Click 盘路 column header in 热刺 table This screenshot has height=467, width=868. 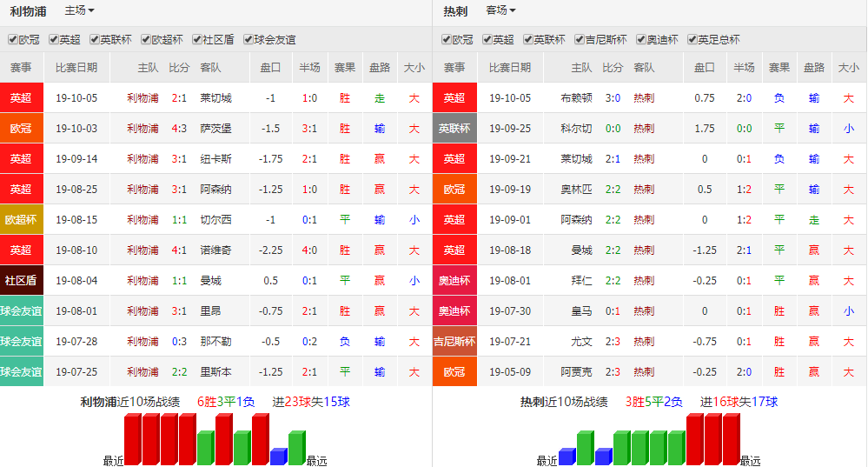[x=814, y=68]
